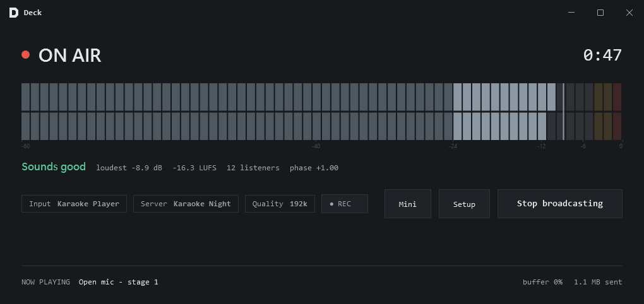Click the buffer 0% status
The image size is (644, 304).
pos(542,282)
